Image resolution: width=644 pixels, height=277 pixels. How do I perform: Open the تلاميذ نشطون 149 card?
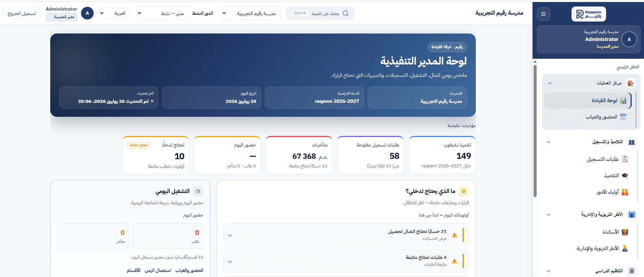pos(442,155)
